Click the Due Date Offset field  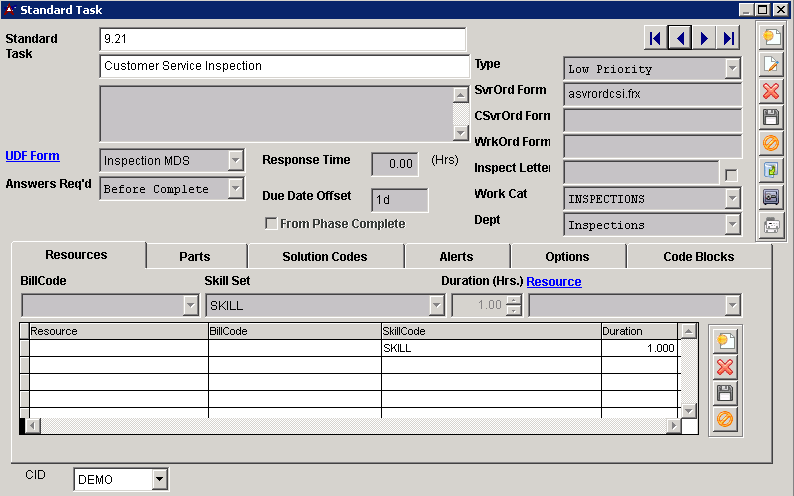[399, 200]
